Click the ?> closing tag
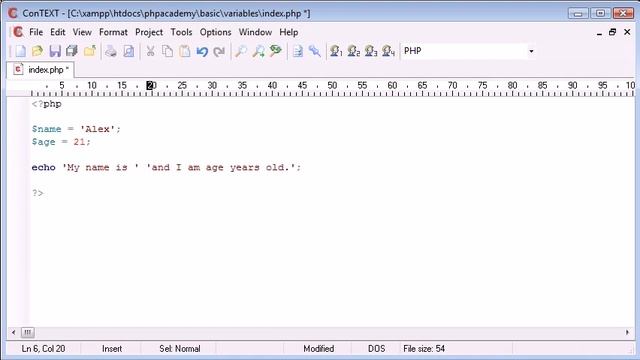This screenshot has height=360, width=640. [38, 193]
